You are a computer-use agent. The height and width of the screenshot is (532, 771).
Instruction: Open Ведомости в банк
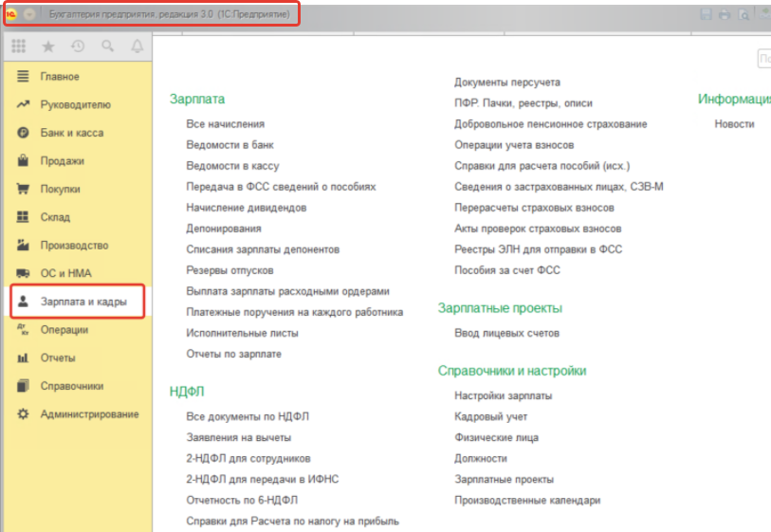(x=229, y=145)
